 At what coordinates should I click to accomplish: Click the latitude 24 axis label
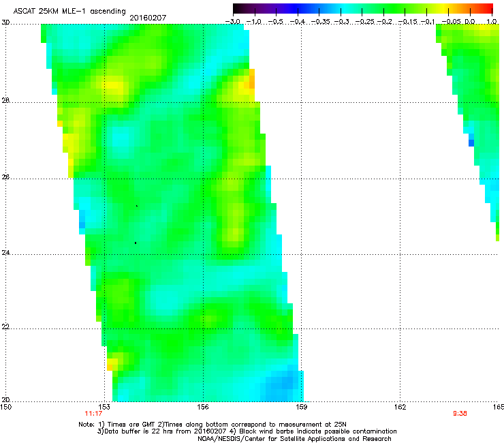(x=5, y=253)
